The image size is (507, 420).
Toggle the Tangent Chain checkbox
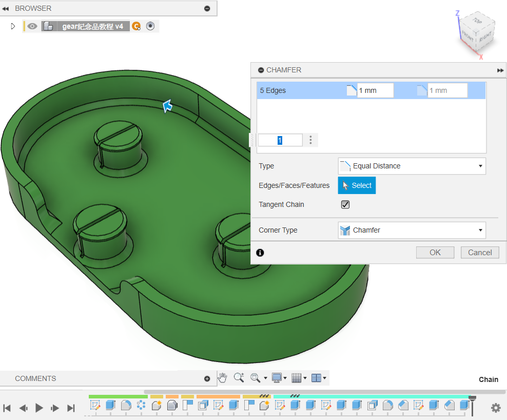click(x=345, y=204)
